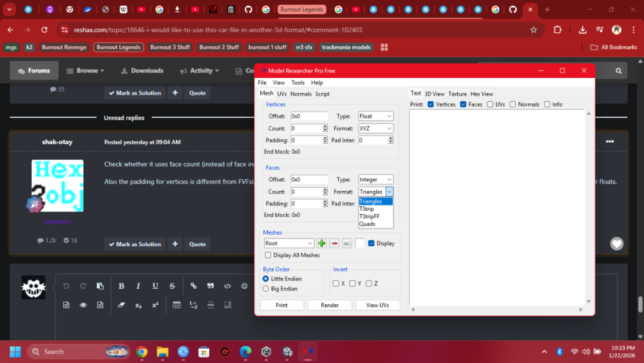The image size is (644, 363).
Task: Open Chrome extensions puzzle icon
Action: click(x=557, y=30)
